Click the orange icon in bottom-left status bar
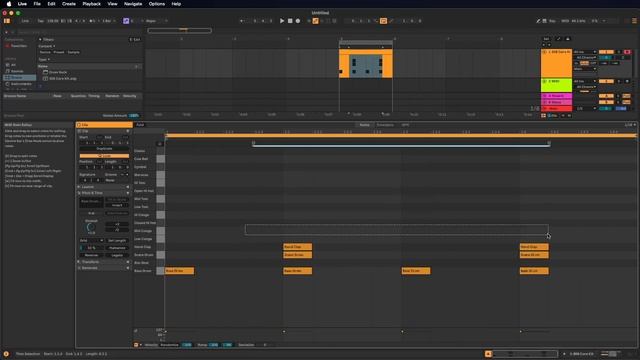This screenshot has height=360, width=640. pyautogui.click(x=6, y=354)
